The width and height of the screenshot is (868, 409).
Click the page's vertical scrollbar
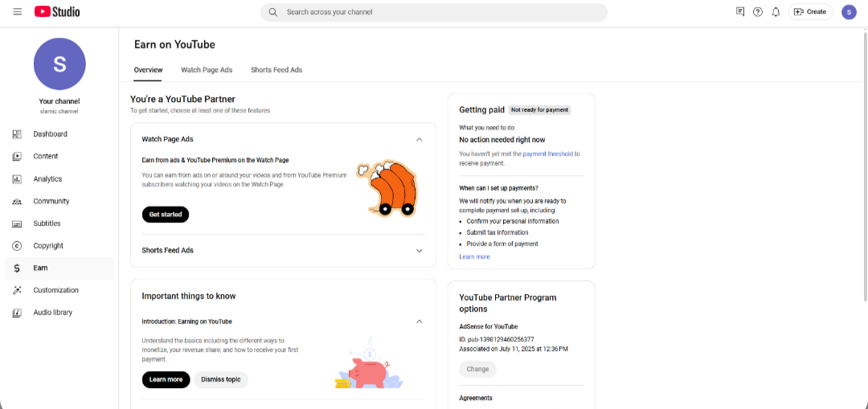click(x=865, y=165)
